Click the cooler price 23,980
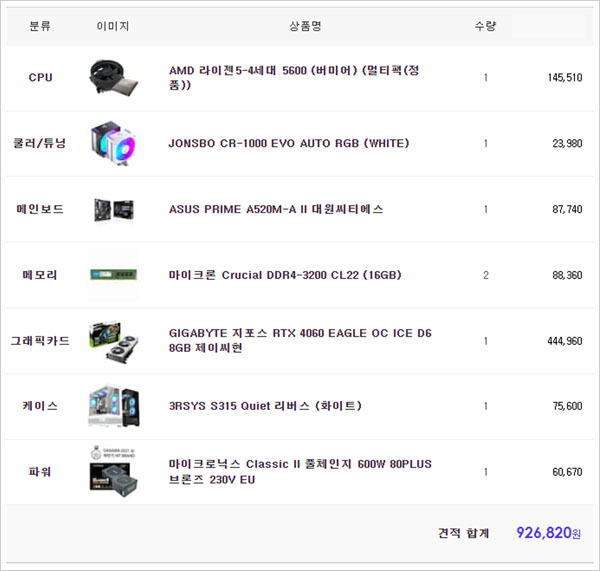The width and height of the screenshot is (600, 571). tap(567, 144)
